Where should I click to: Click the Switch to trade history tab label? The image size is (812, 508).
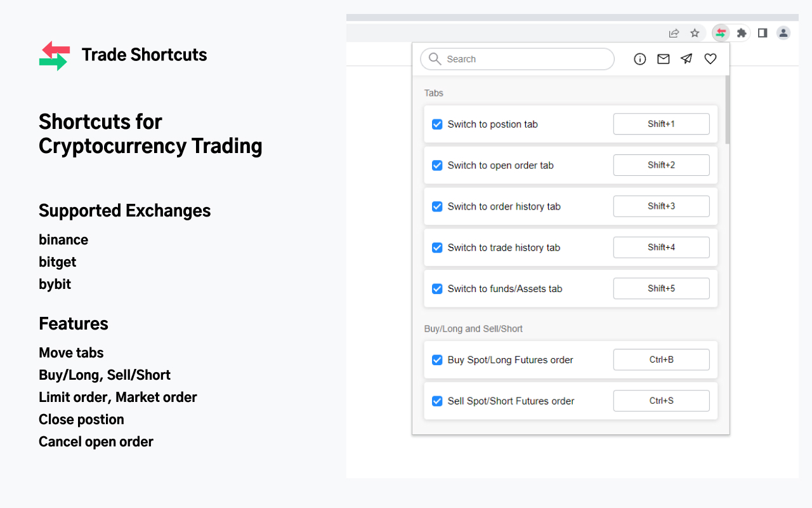[504, 248]
